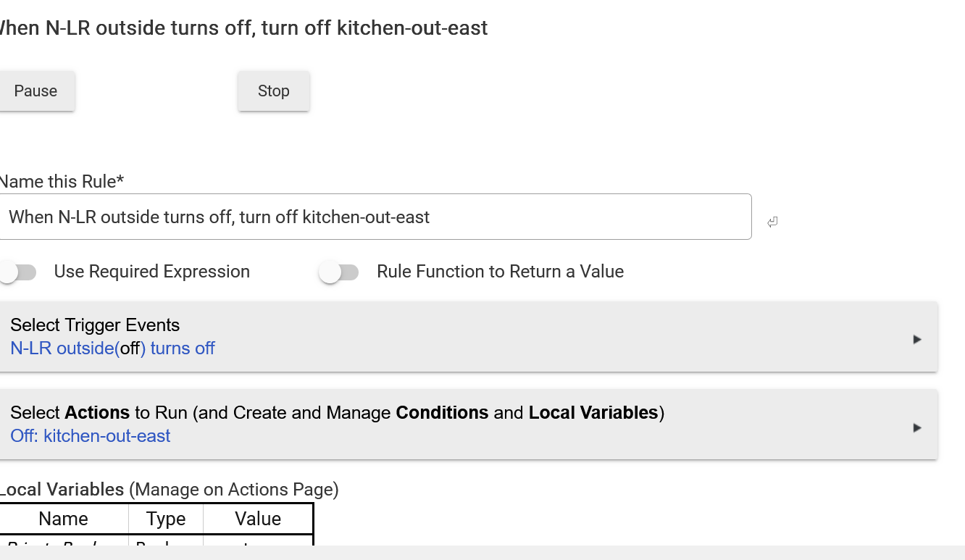Viewport: 965px width, 560px height.
Task: Toggle the Use Required Expression switch
Action: (x=18, y=272)
